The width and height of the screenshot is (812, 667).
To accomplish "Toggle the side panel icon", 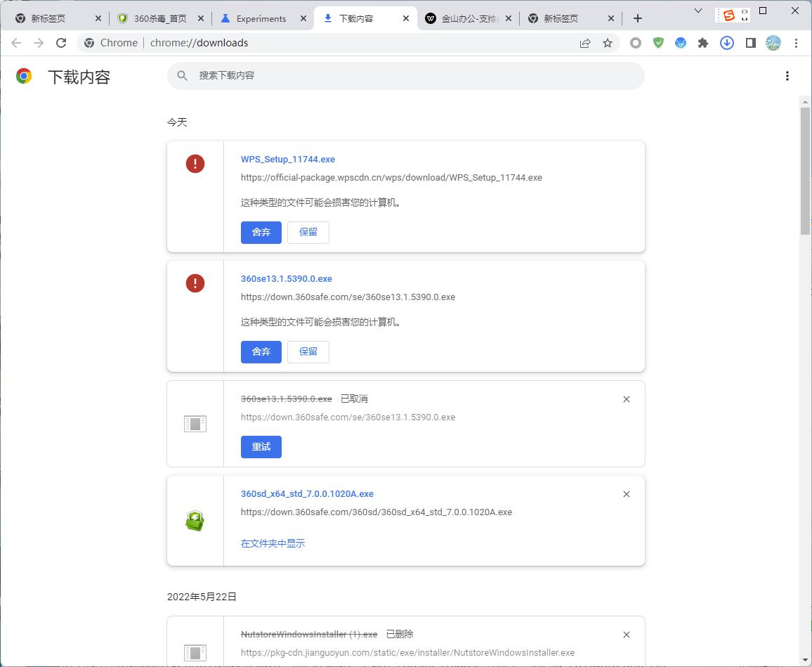I will click(x=750, y=43).
